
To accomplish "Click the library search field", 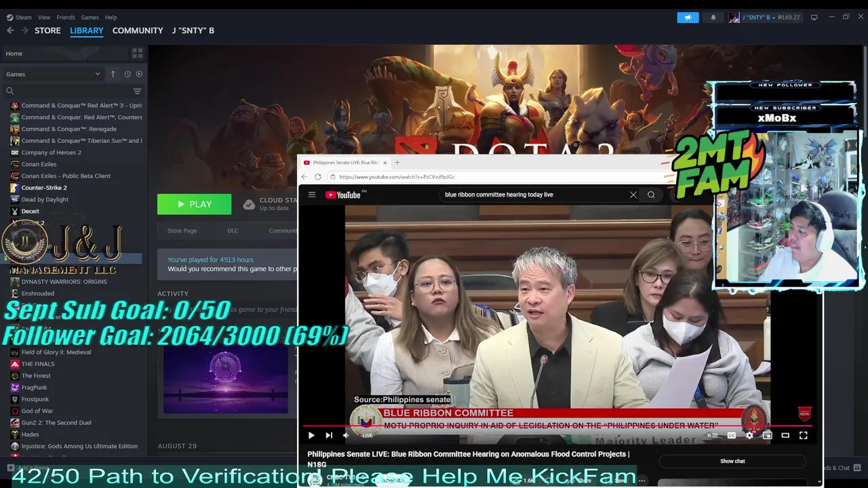I will click(x=68, y=91).
